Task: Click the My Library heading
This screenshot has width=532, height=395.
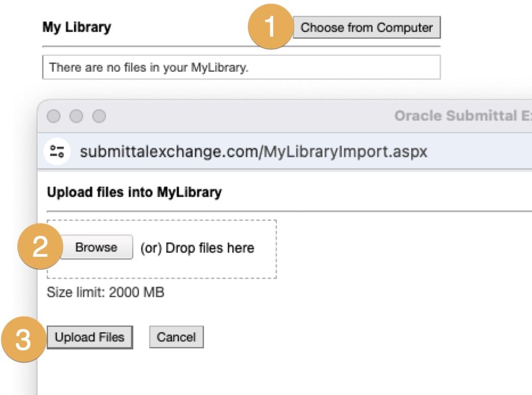Action: click(77, 27)
